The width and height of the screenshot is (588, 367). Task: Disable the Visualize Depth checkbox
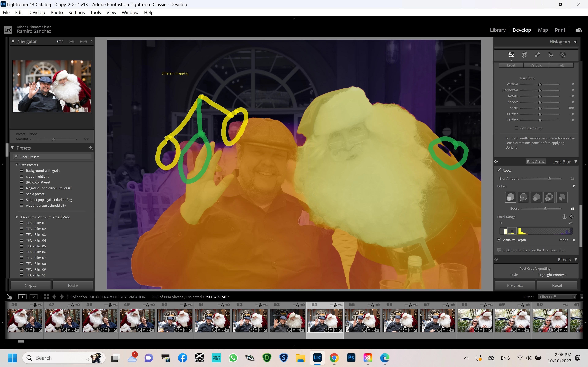(x=499, y=240)
